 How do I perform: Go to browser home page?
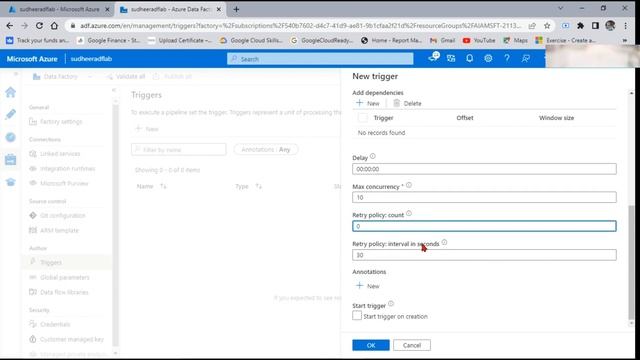pos(54,26)
